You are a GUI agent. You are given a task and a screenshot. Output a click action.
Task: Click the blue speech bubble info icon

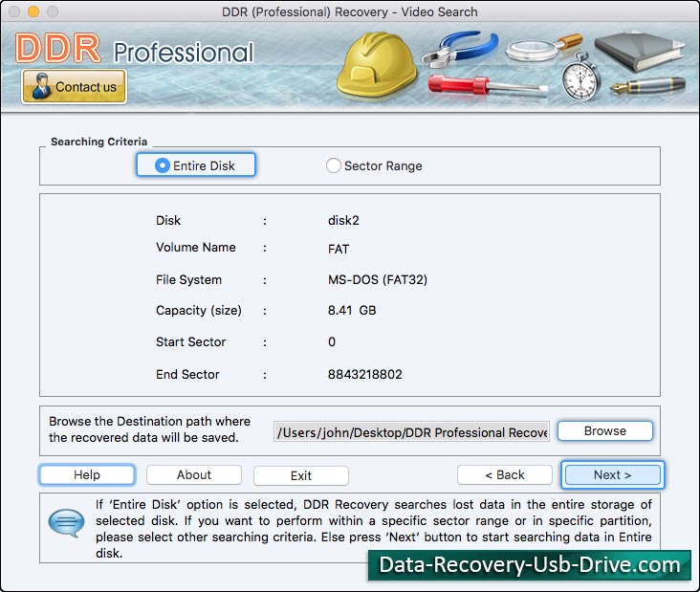[x=66, y=522]
